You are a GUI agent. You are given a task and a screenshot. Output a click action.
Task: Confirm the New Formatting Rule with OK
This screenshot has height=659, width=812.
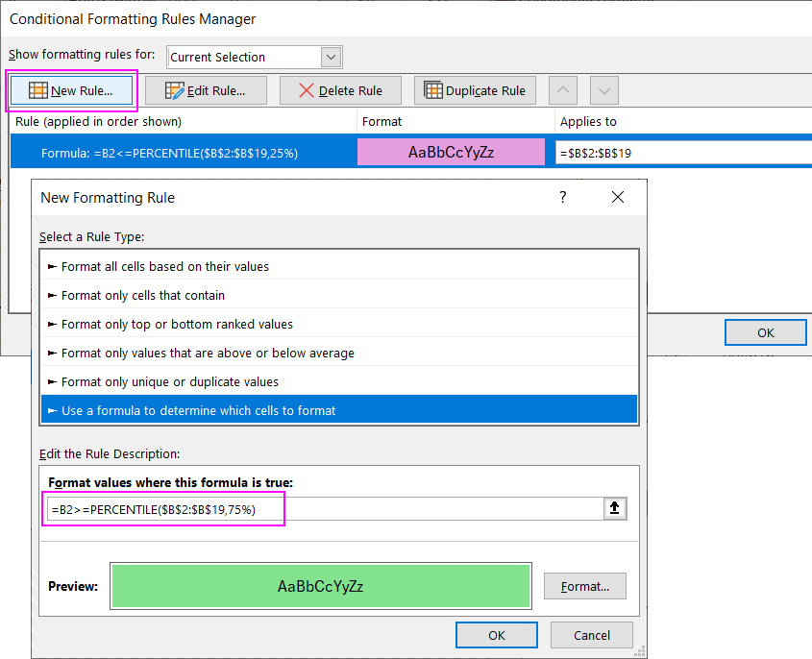click(496, 635)
